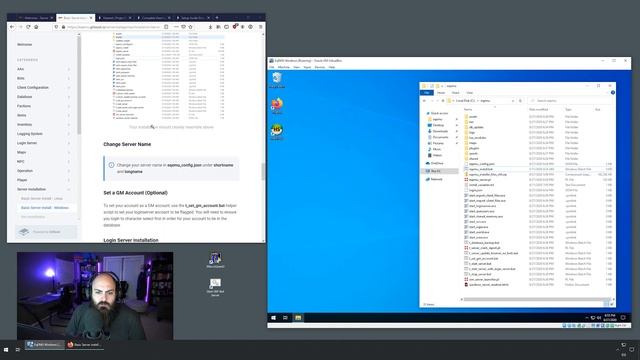Expand the AAs category in docs sidebar

(x=69, y=69)
